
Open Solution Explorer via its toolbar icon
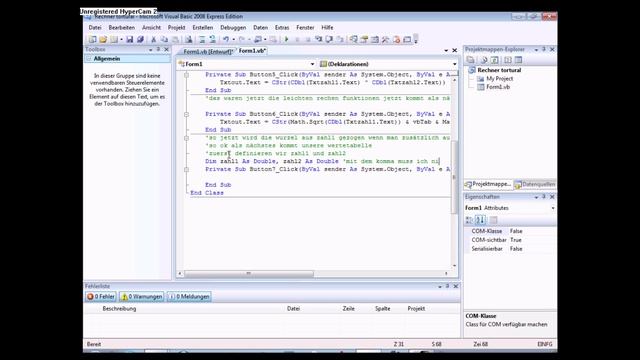[x=353, y=40]
